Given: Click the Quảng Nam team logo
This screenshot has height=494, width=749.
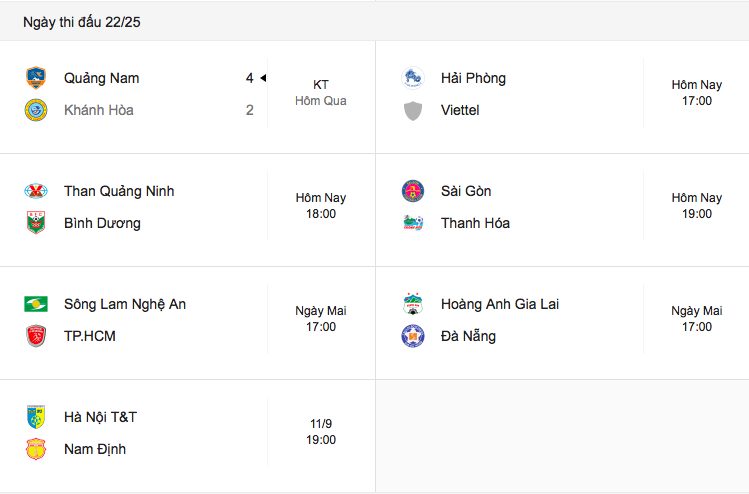Looking at the screenshot, I should click(x=36, y=78).
